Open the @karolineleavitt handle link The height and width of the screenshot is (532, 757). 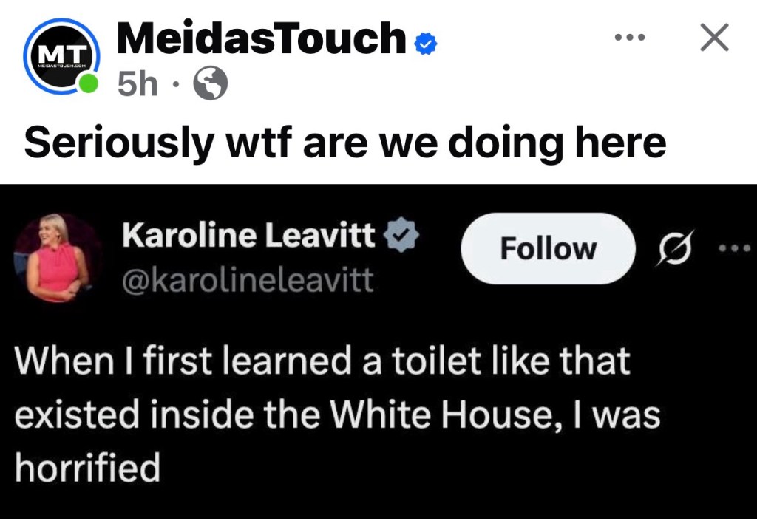pyautogui.click(x=248, y=280)
